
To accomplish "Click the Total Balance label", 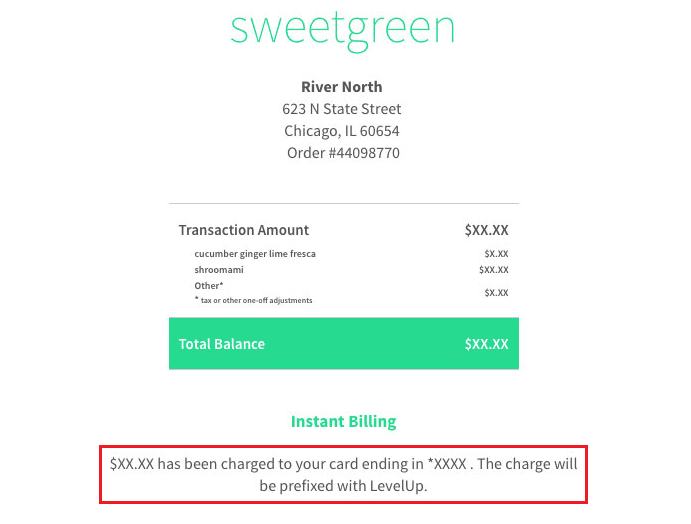I will point(222,344).
